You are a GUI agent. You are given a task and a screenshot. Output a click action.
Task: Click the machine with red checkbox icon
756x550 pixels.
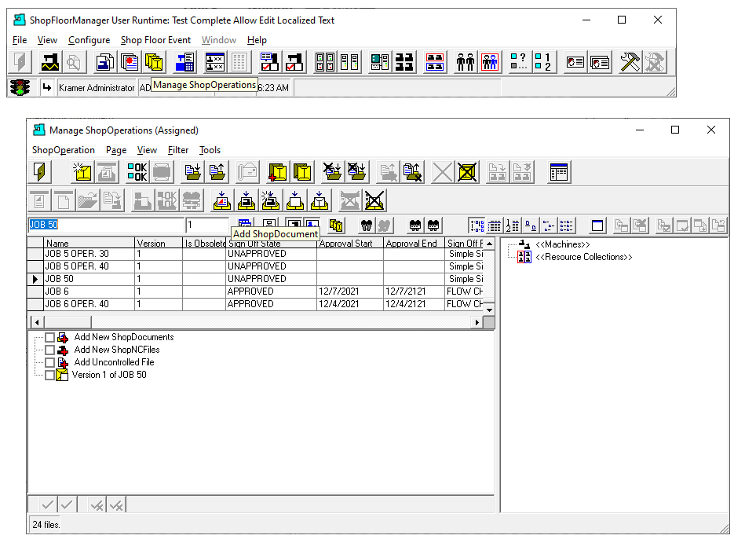(294, 62)
